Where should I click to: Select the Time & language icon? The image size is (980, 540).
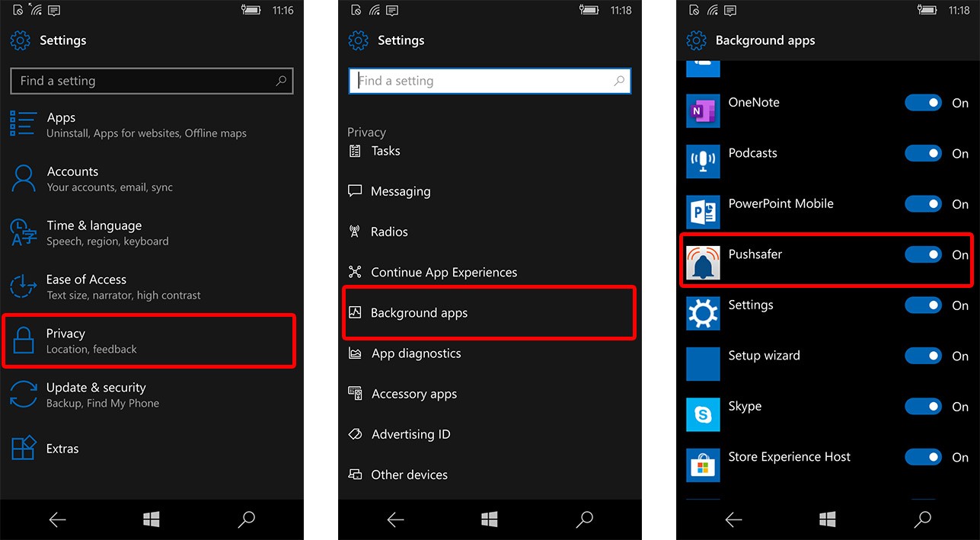point(23,232)
